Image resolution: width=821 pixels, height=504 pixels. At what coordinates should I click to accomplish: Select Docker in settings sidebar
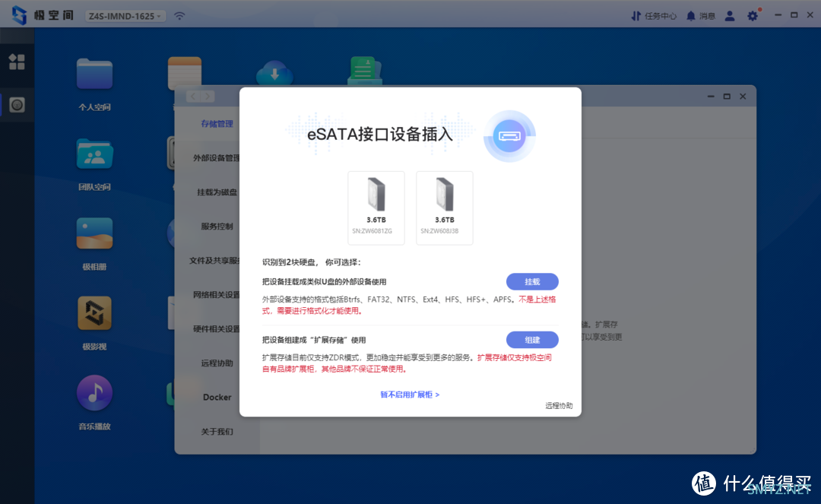pyautogui.click(x=217, y=398)
